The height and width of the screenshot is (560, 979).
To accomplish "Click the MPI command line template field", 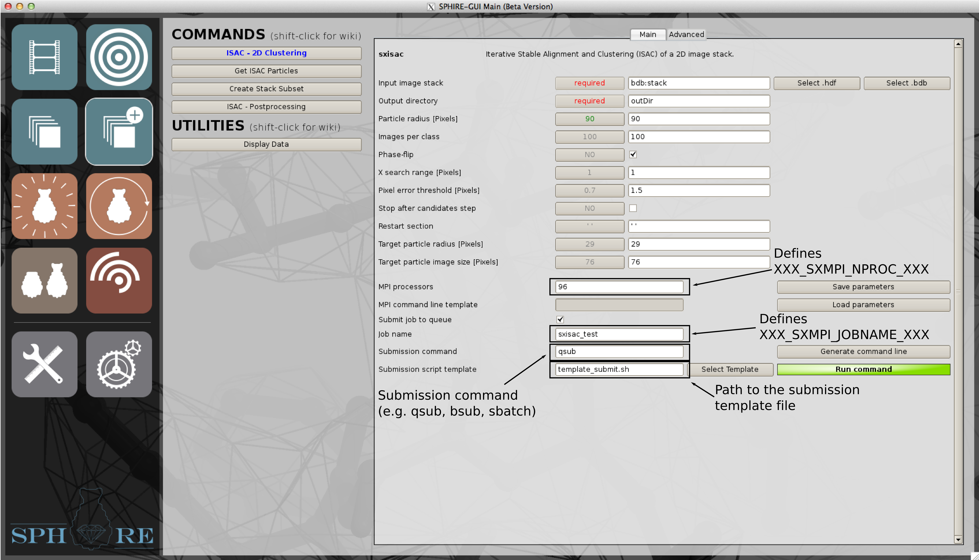I will [619, 305].
